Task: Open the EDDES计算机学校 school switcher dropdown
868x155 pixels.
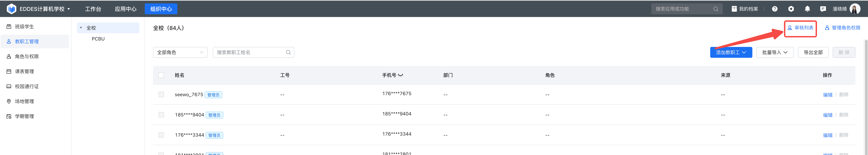Action: pyautogui.click(x=45, y=9)
